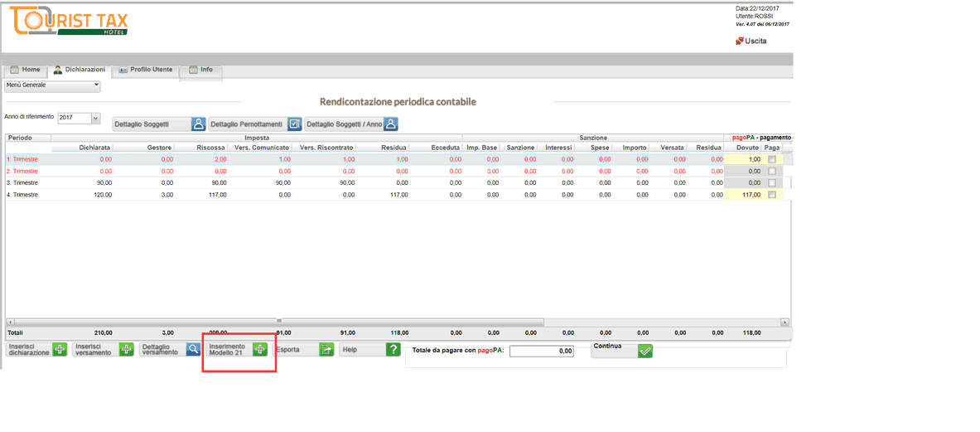
Task: Expand the Anno di riferimento 2017 dropdown
Action: pos(95,119)
